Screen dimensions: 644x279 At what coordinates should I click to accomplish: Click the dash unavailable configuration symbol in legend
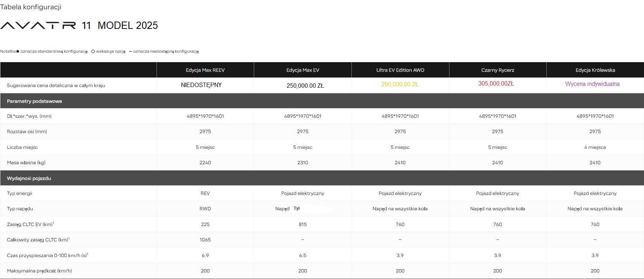coord(130,52)
